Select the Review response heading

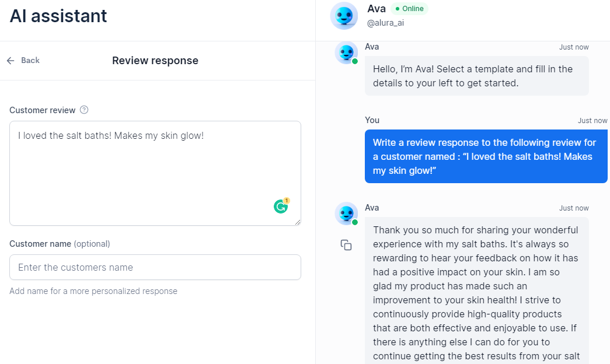click(155, 60)
